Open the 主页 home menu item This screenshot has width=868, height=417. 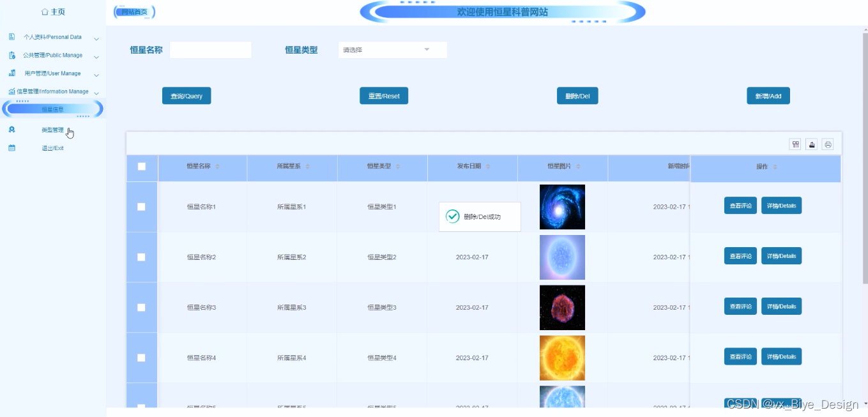coord(53,11)
